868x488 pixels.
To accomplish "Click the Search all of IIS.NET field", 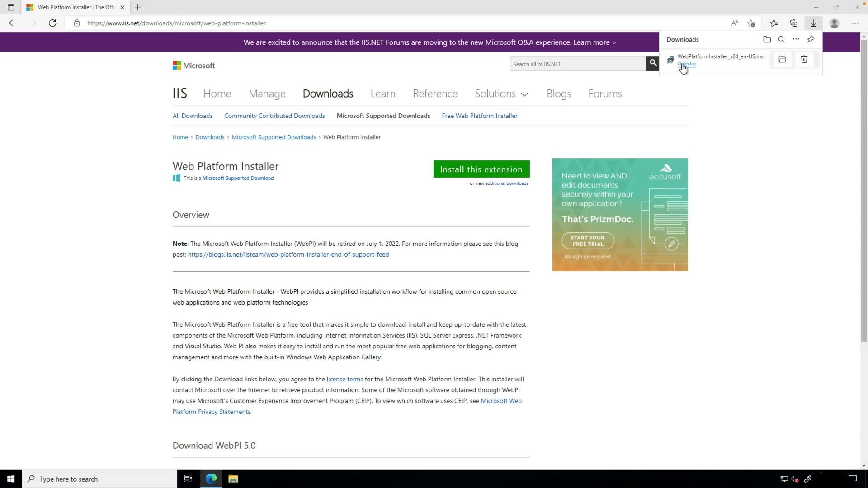I will pyautogui.click(x=577, y=64).
